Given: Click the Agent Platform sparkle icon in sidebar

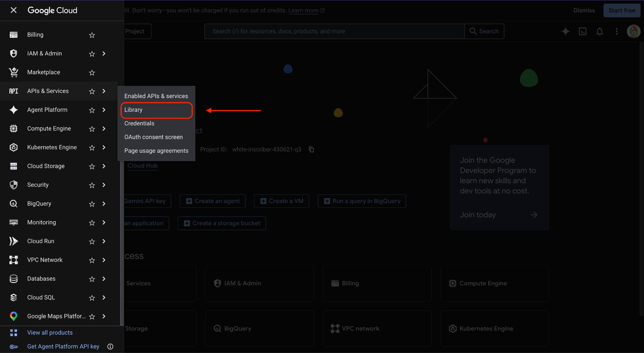Looking at the screenshot, I should pos(14,110).
